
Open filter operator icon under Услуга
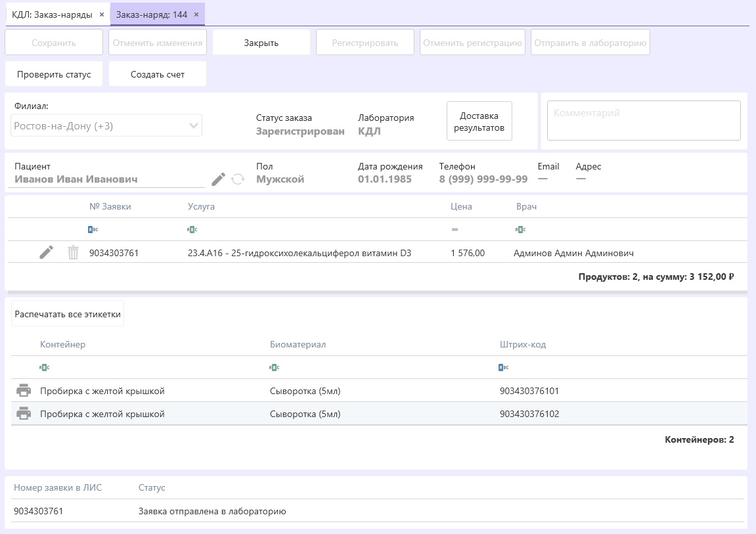[192, 229]
